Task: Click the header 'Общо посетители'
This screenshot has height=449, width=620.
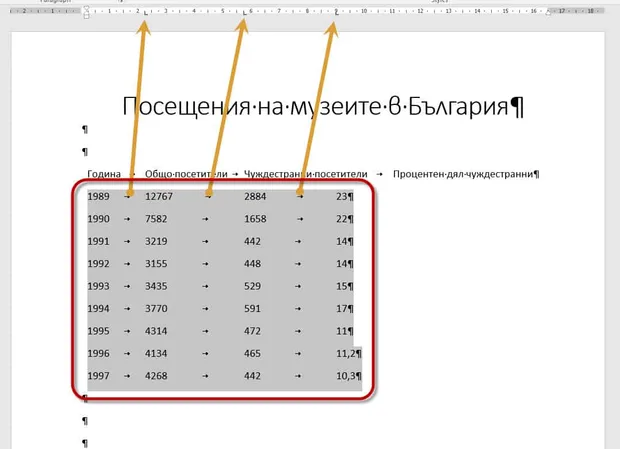Action: click(186, 174)
